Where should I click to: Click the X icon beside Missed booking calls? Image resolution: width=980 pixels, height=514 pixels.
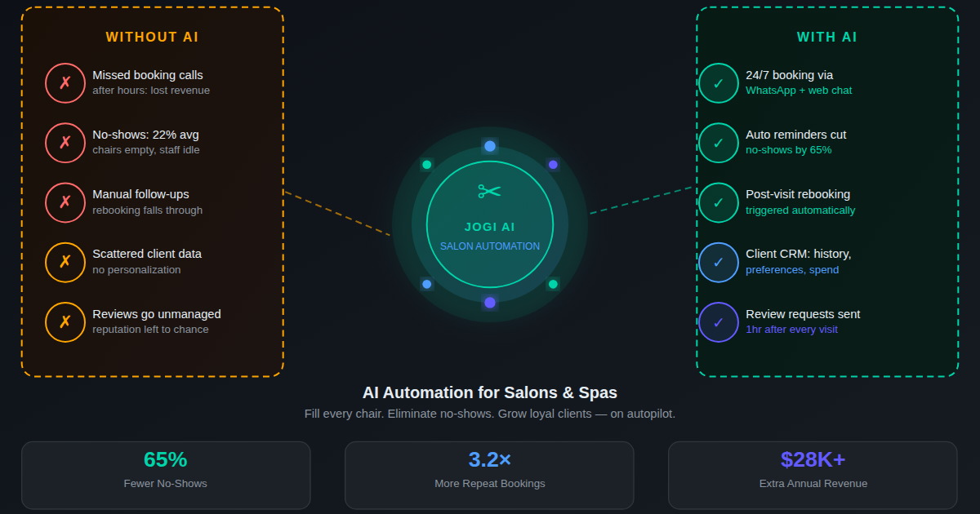65,83
